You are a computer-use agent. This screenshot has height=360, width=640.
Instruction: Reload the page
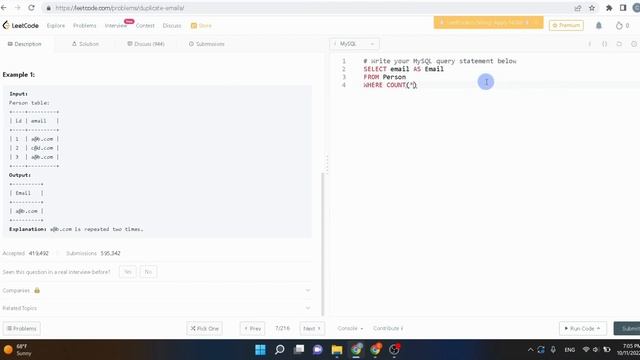(31, 8)
